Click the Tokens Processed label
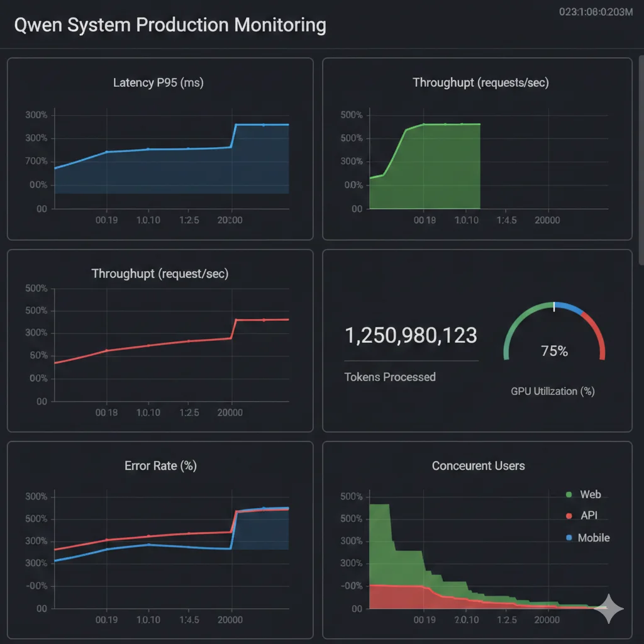 click(390, 377)
